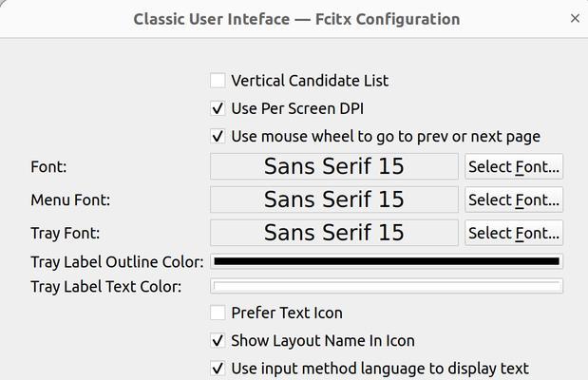
Task: Click the Tray Font preview field
Action: point(334,233)
